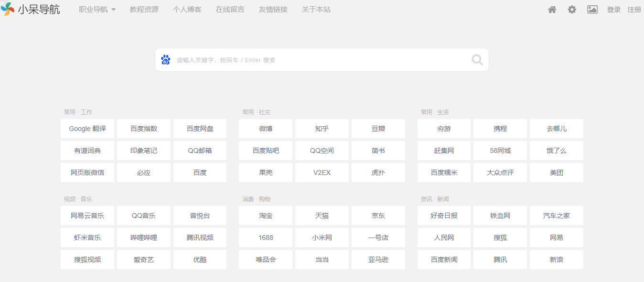Open the 爱奇艺 link

click(x=144, y=260)
